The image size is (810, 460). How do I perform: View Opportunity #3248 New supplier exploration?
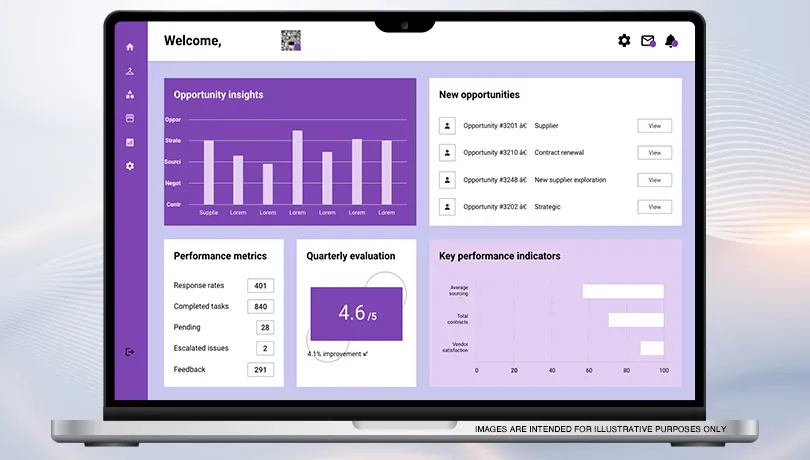click(x=654, y=180)
